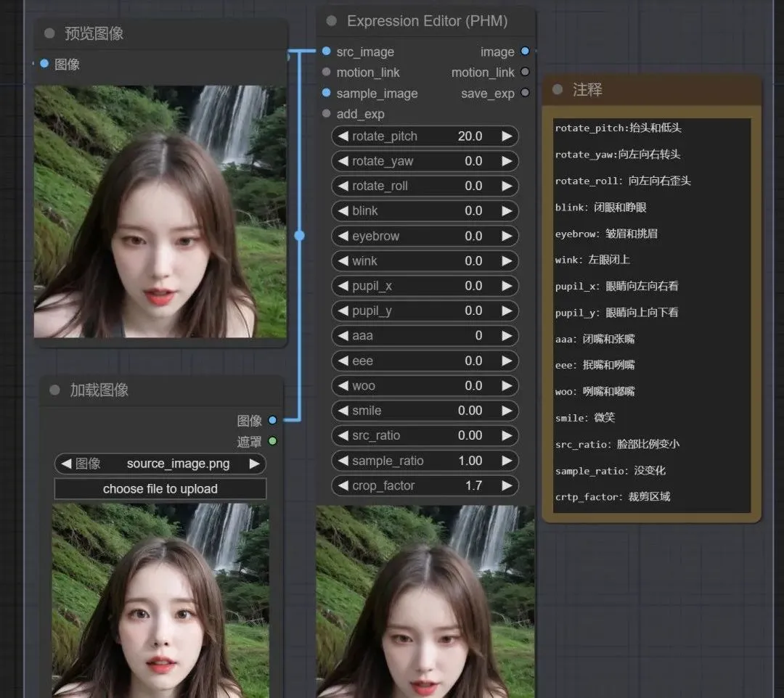Collapse the Expression Editor (PHM) node via its title dot
Screen dimensions: 784x698
333,22
